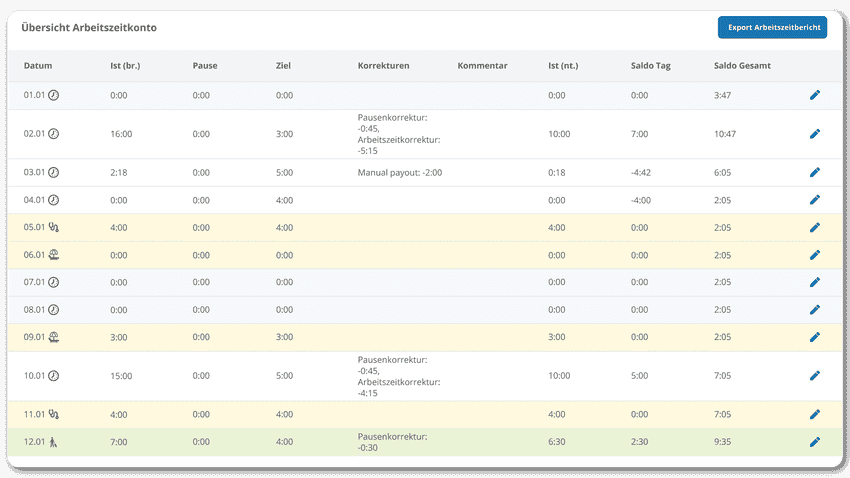Select the correction text in 02.01 row
The image size is (850, 478).
click(x=399, y=134)
